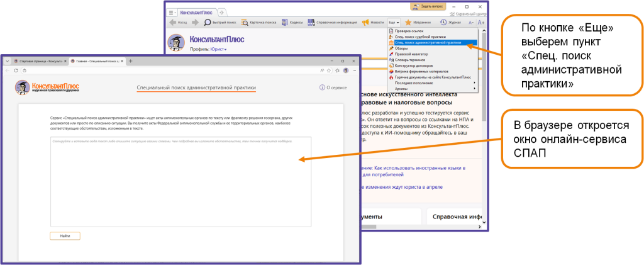Click the forward arrow in КонсультантПлюс toolbar
This screenshot has width=644, height=265.
[195, 23]
